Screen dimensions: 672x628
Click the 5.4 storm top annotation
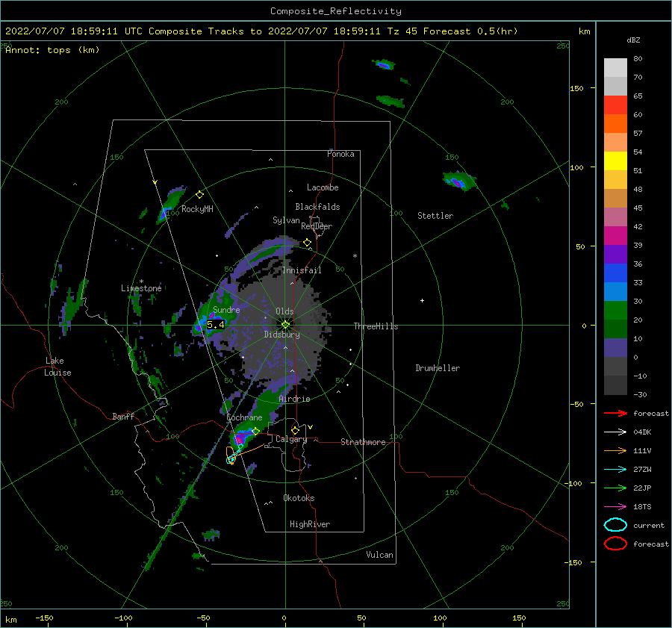216,325
